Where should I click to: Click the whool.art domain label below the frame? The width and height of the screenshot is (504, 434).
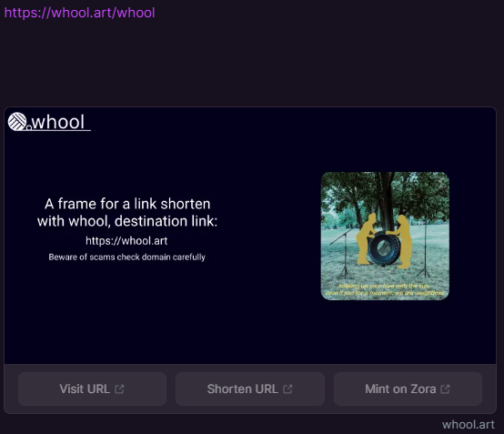(469, 425)
